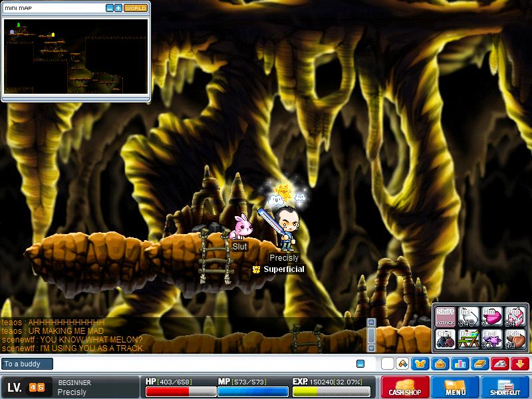Click the blue portal marker on mini map

tap(12, 32)
